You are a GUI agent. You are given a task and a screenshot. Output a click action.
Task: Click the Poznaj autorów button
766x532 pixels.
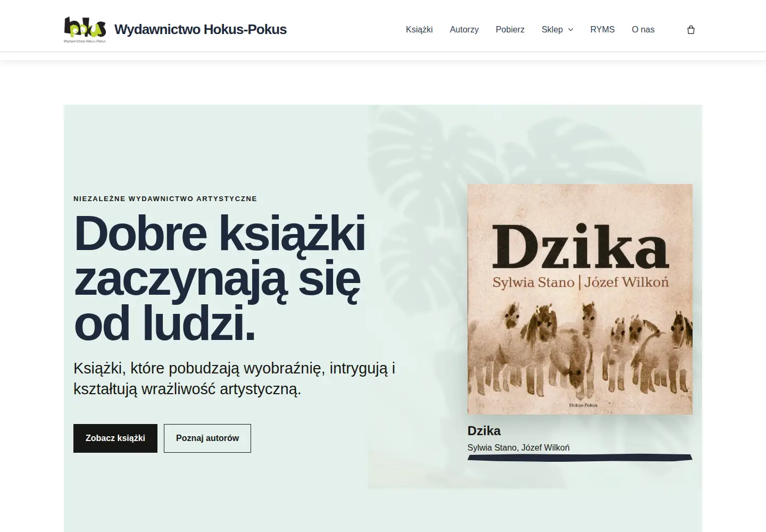[x=207, y=438]
